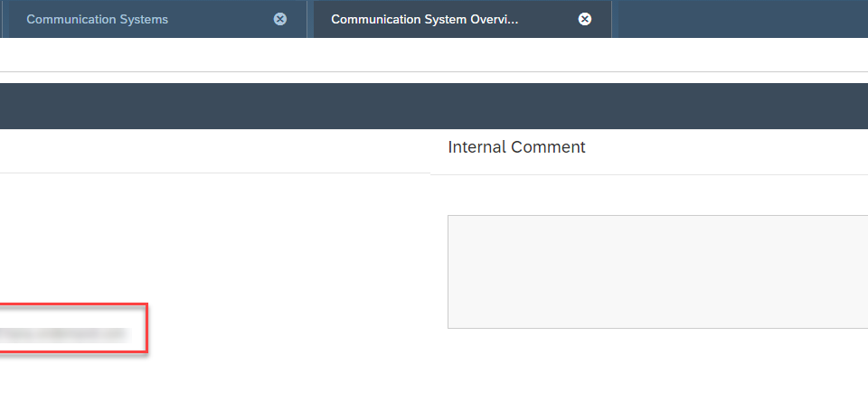The height and width of the screenshot is (411, 868).
Task: Close the Communication System Overview tab
Action: coord(585,19)
